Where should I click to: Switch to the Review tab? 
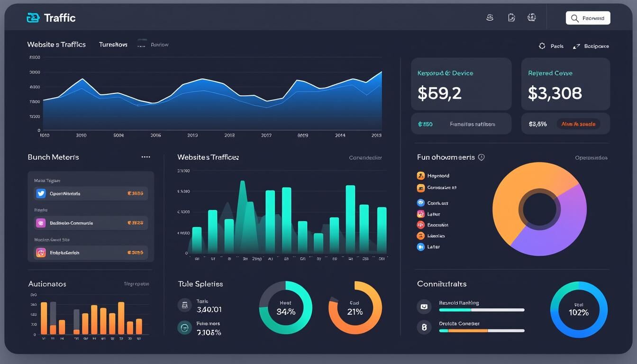pos(159,45)
